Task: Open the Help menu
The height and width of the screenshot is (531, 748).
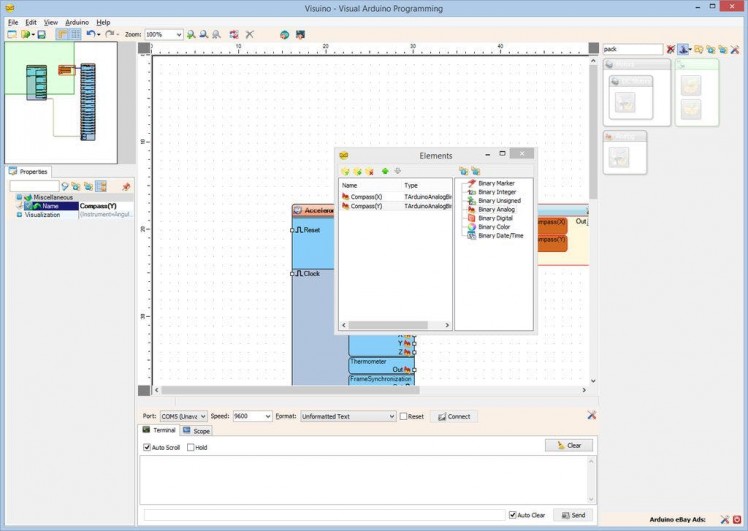Action: (103, 22)
